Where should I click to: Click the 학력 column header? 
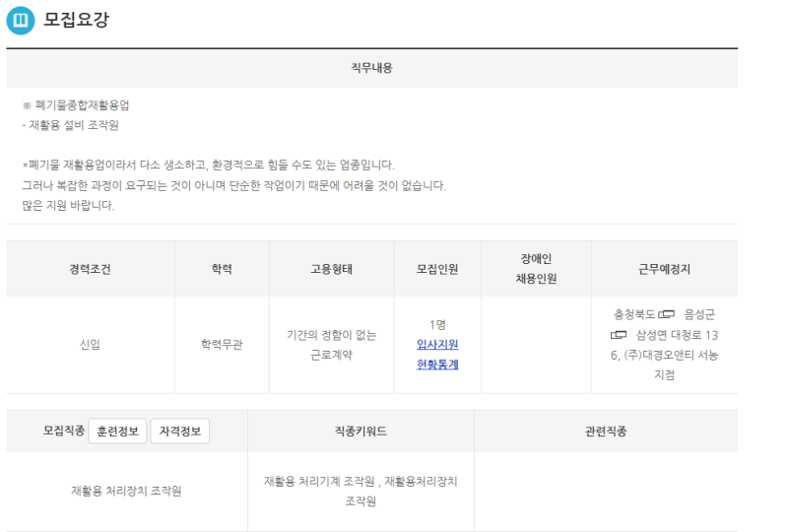[x=222, y=269]
